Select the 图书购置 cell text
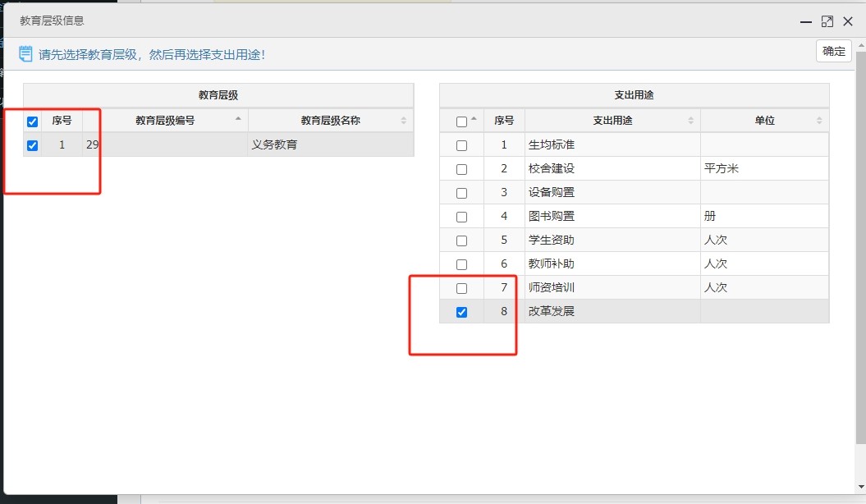The height and width of the screenshot is (504, 866). 551,216
